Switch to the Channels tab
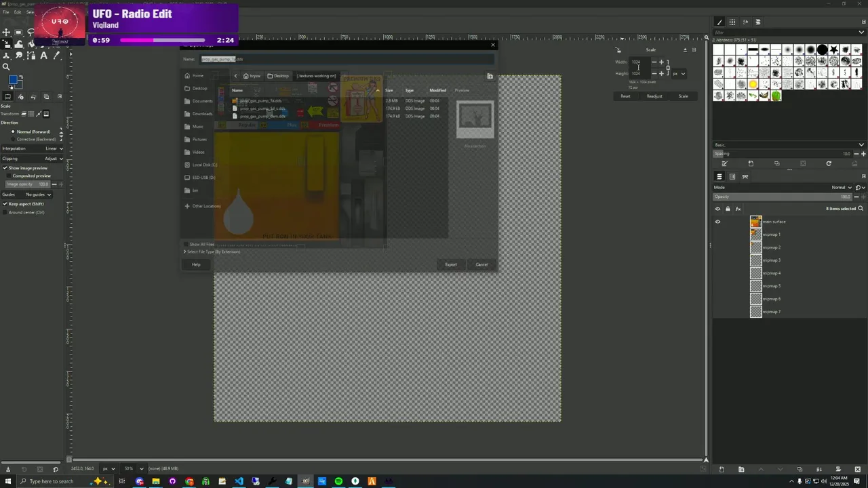Viewport: 868px width, 488px height. (732, 176)
